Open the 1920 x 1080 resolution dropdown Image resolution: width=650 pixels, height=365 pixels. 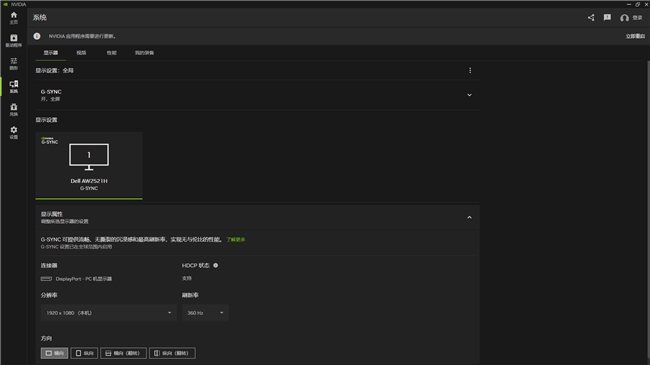109,313
